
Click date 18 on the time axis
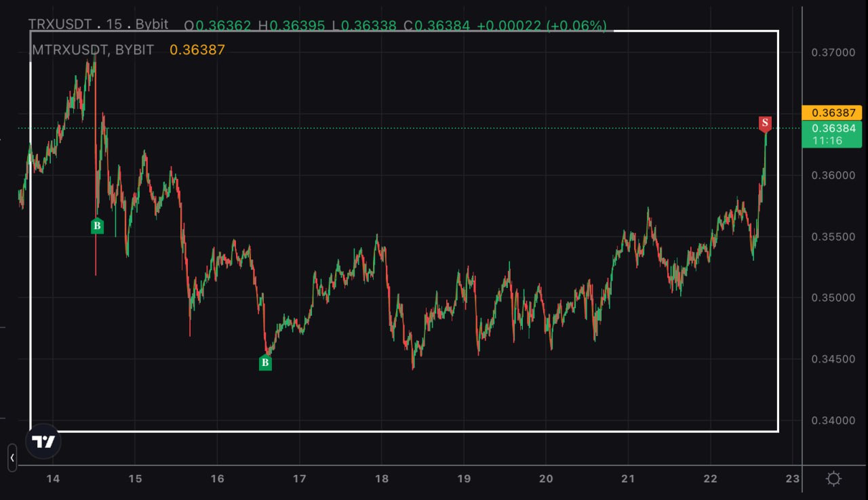pyautogui.click(x=382, y=479)
